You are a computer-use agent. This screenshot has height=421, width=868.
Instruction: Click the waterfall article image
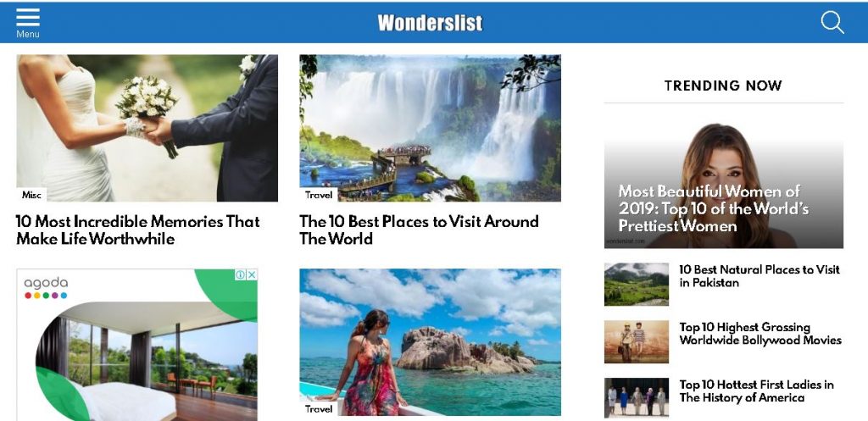(430, 128)
